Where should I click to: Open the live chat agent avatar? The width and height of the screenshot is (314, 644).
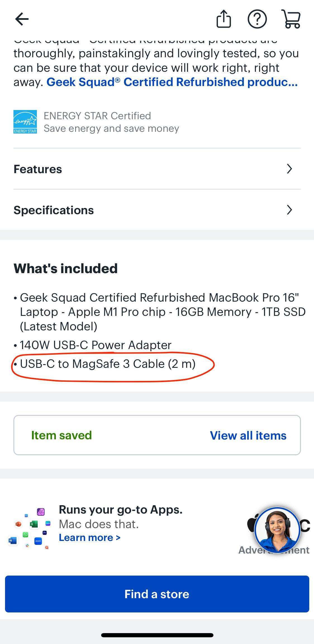[277, 530]
